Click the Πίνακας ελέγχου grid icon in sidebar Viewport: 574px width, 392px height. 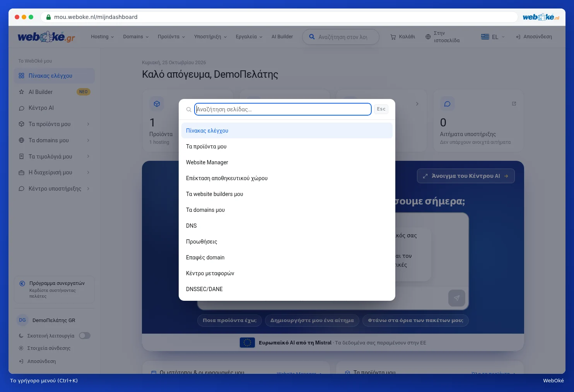pyautogui.click(x=22, y=76)
